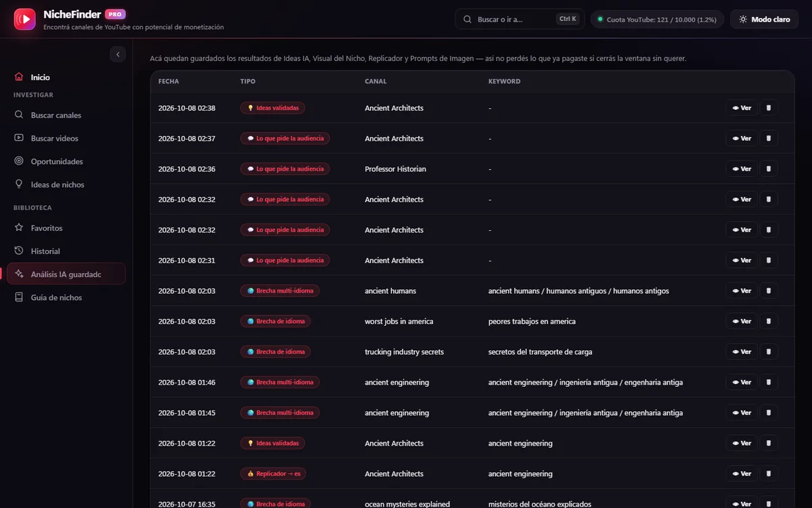Delete the 01:46 ancient engineering entry
Viewport: 812px width, 508px height.
coord(768,382)
